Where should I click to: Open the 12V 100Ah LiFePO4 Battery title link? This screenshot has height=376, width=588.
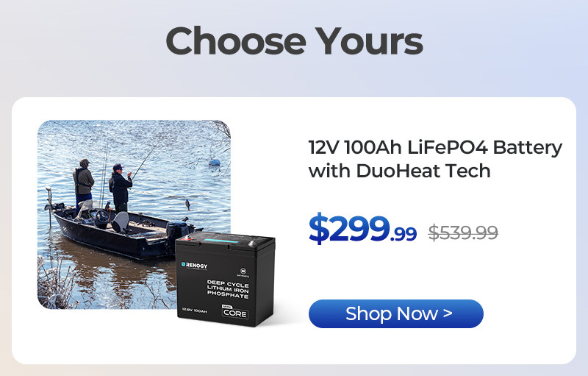coord(435,159)
